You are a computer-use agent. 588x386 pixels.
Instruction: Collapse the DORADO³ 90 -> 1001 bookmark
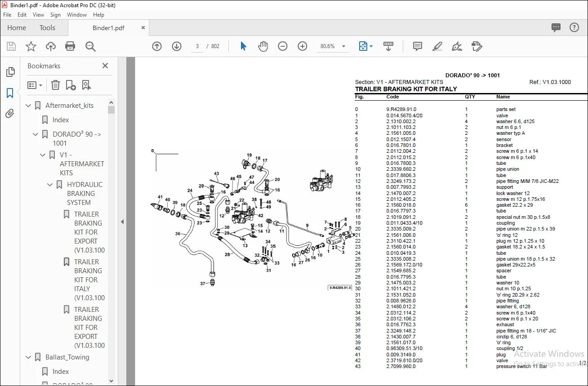[36, 134]
